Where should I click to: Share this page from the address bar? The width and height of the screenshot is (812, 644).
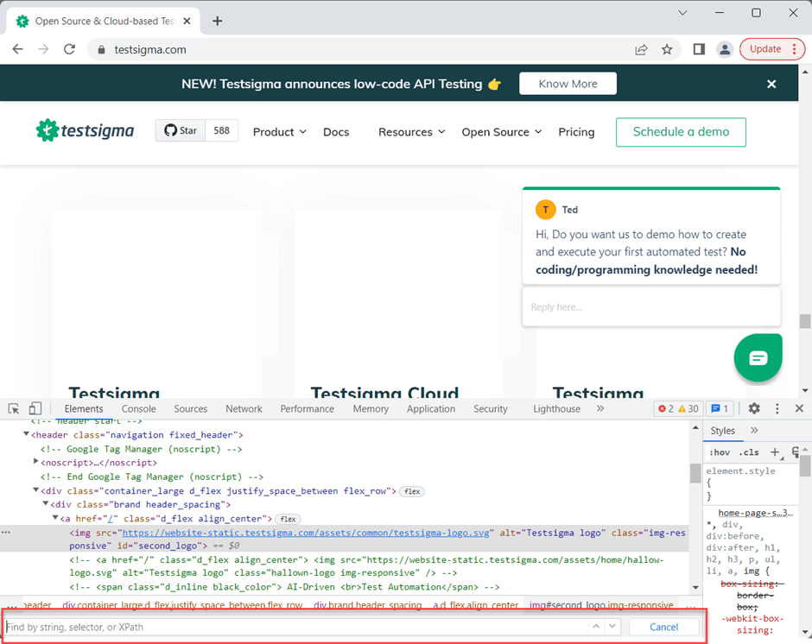641,50
